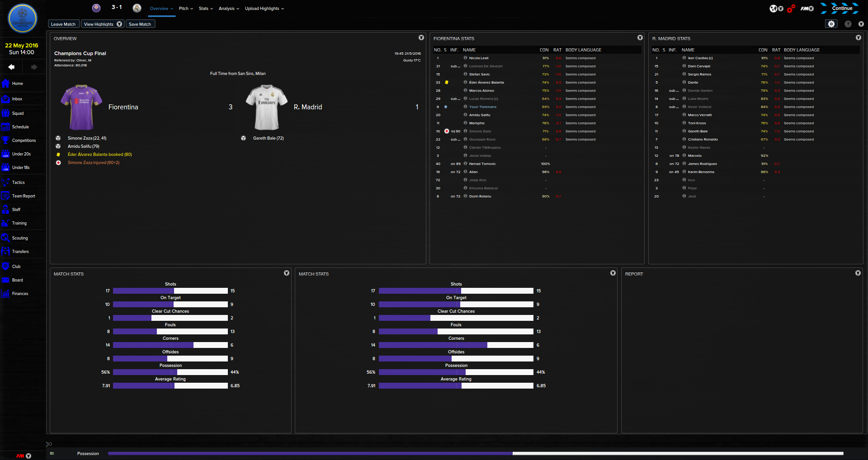Click the Real Madrid badge beside the score
The height and width of the screenshot is (460, 868).
(137, 8)
